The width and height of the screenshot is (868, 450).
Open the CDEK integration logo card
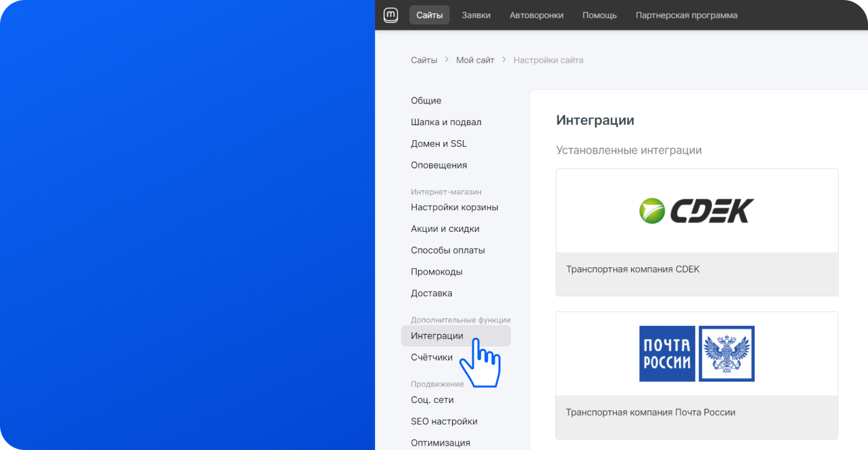tap(697, 211)
